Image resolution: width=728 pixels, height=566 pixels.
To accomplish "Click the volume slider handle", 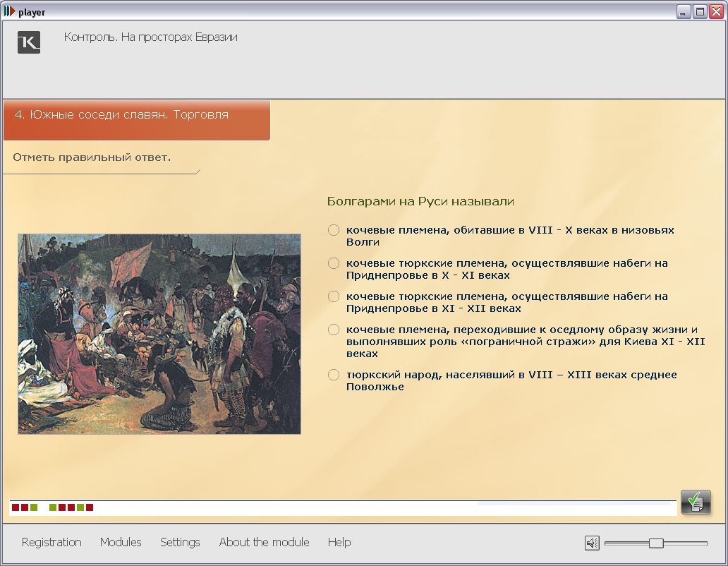I will pyautogui.click(x=656, y=543).
